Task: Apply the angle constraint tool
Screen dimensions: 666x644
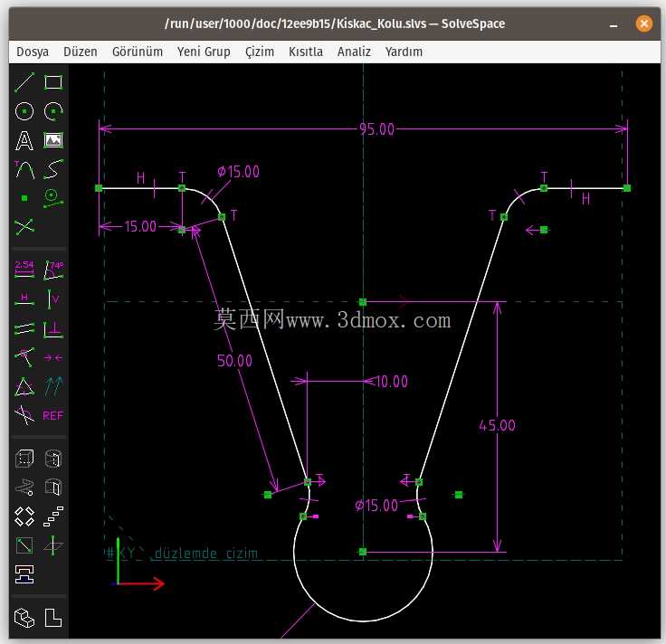Action: (x=53, y=270)
